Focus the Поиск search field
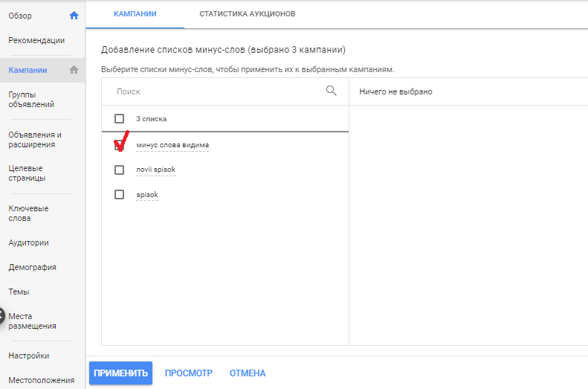This screenshot has width=588, height=389. coord(216,91)
